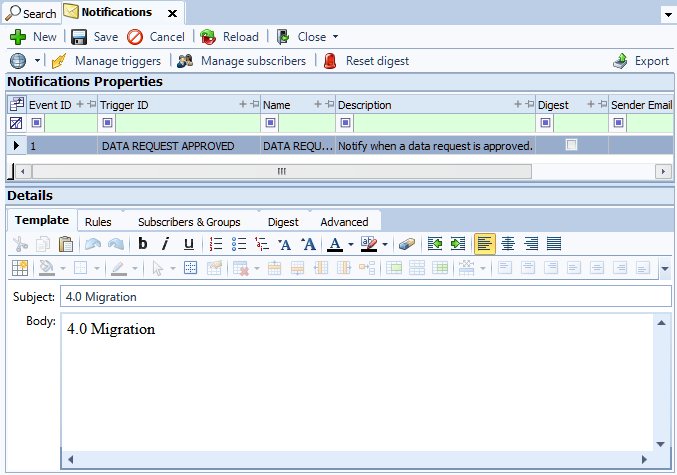677x475 pixels.
Task: Sort by the Trigger ID column header
Action: tap(124, 105)
